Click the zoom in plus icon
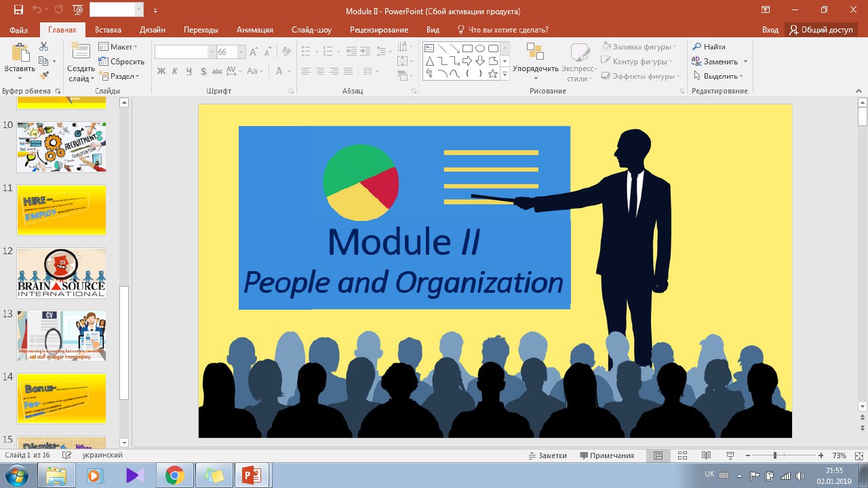This screenshot has height=488, width=868. [821, 455]
